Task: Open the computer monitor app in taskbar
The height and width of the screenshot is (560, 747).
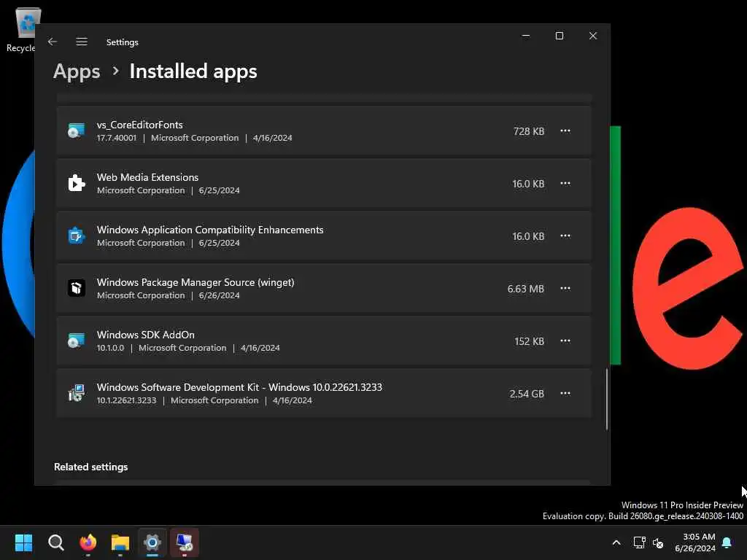Action: pos(185,542)
